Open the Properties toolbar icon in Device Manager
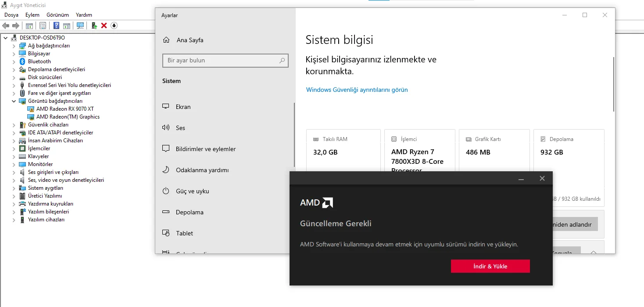The width and height of the screenshot is (644, 307). click(x=43, y=25)
